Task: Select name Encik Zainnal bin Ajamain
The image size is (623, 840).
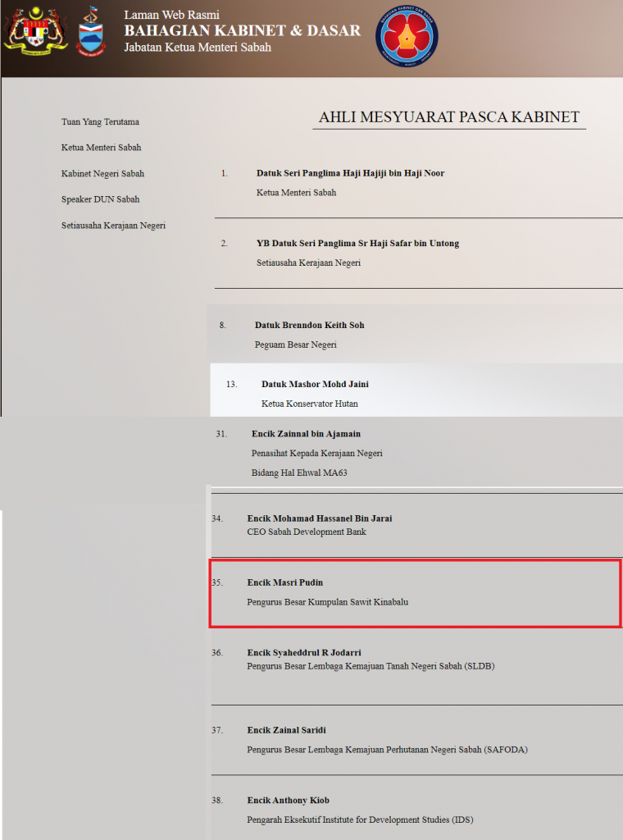Action: pyautogui.click(x=306, y=434)
